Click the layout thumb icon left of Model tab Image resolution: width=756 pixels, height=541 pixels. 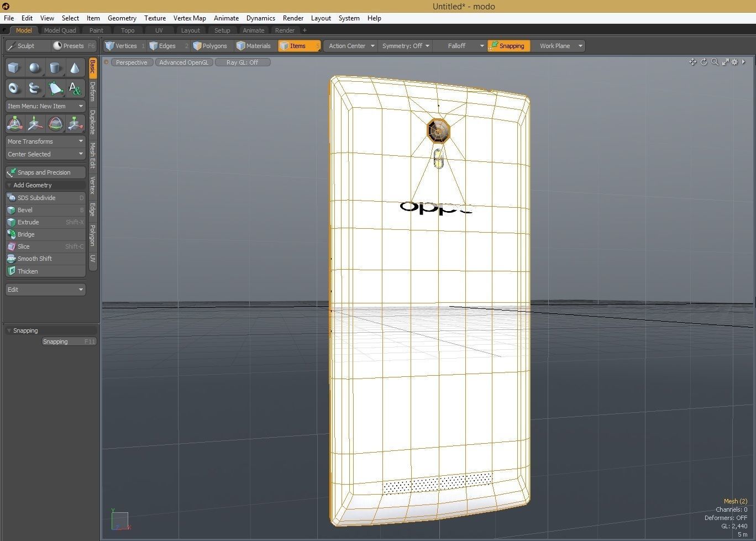pyautogui.click(x=6, y=30)
